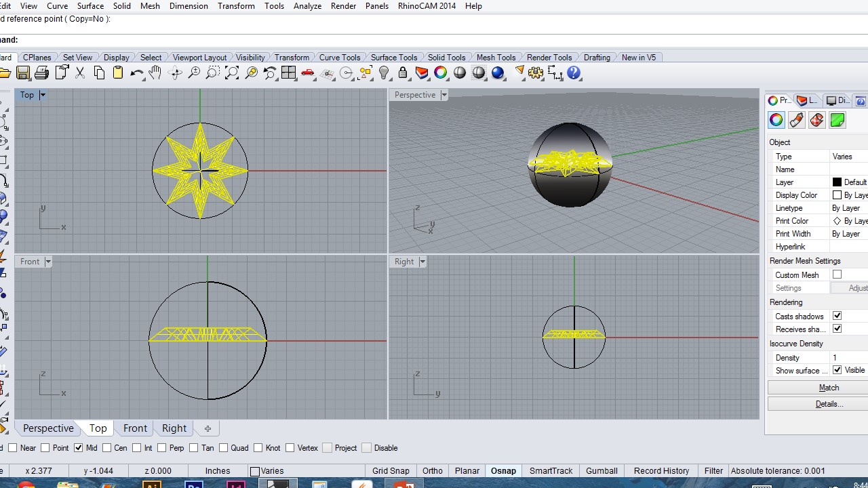Open the Layer Default dropdown
The height and width of the screenshot is (488, 868).
[849, 182]
